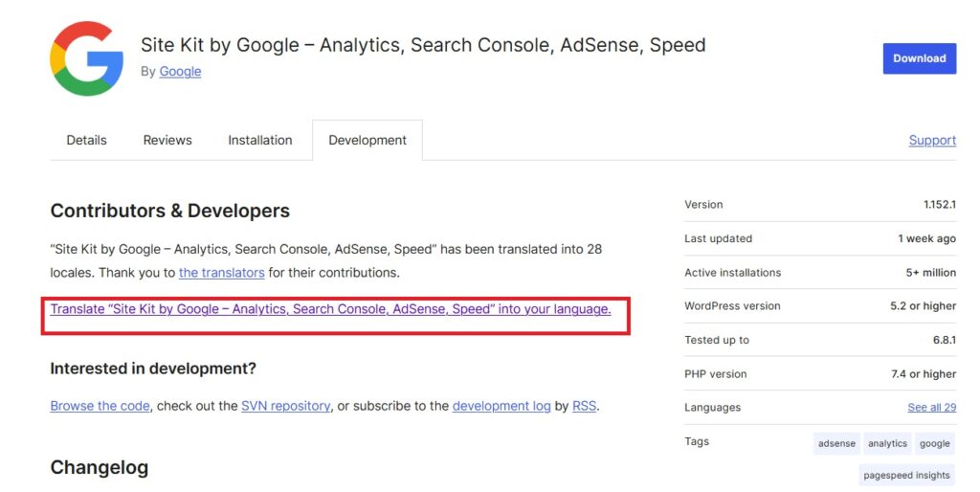
Task: Select the google tag
Action: 934,443
